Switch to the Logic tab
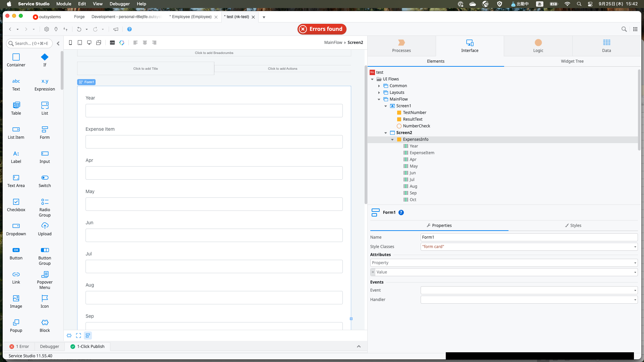Screen dimensions: 644x362 click(538, 46)
